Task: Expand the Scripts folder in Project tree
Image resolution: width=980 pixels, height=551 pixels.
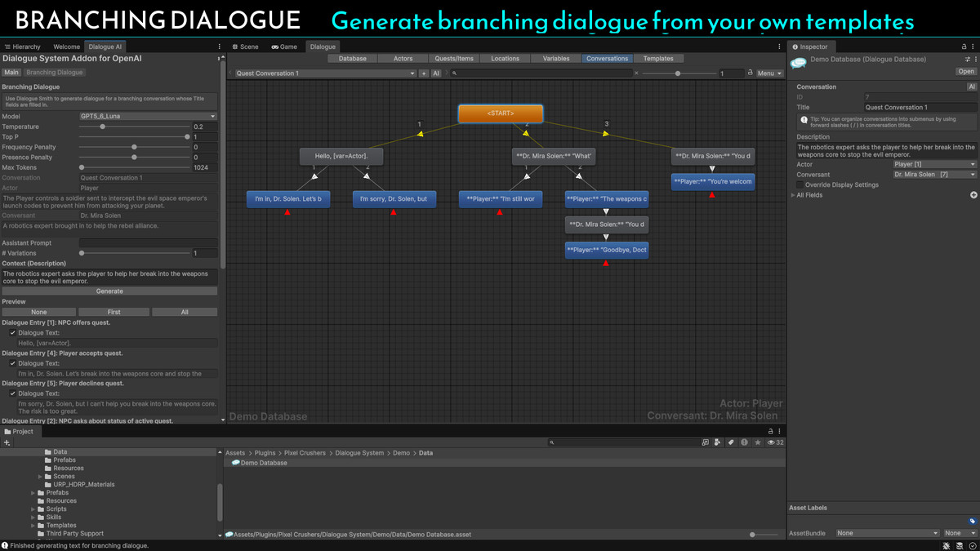Action: coord(33,509)
